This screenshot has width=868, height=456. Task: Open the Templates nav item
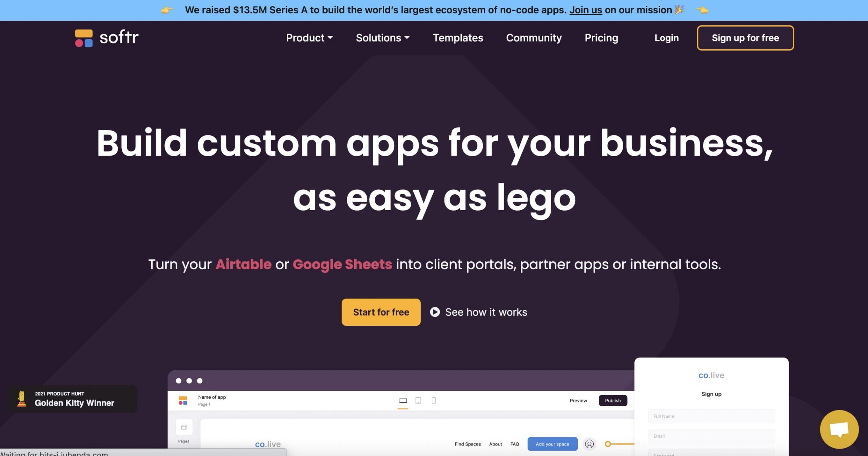(458, 38)
